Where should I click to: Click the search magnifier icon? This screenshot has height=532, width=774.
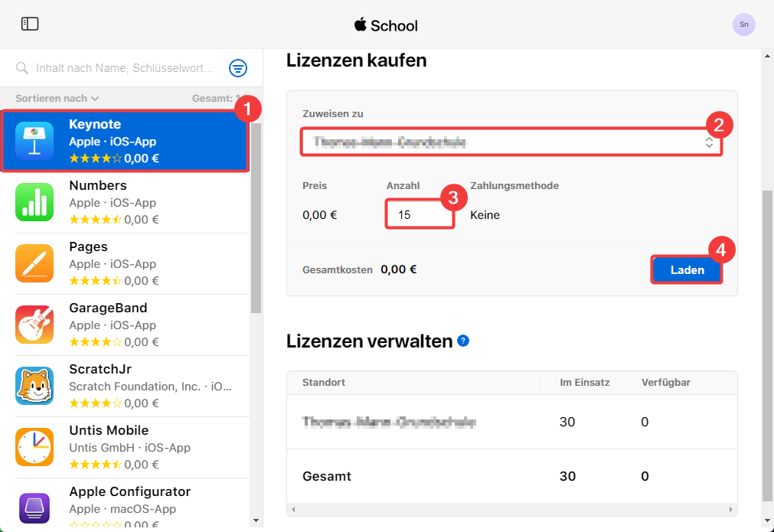tap(21, 68)
